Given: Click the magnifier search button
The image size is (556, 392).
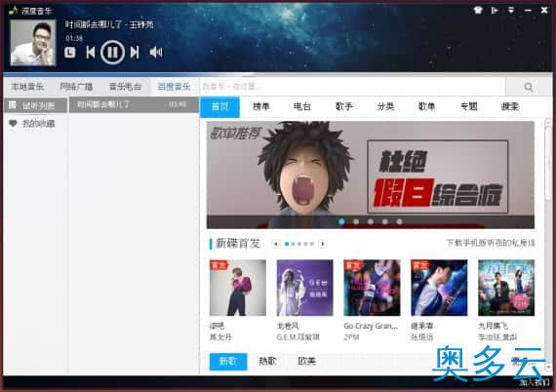Looking at the screenshot, I should pos(529,87).
